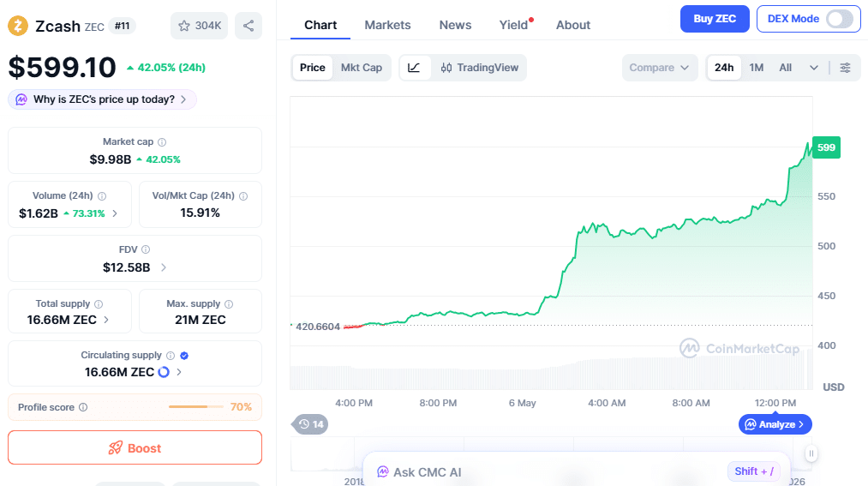Show Volume (24h) info icon
The width and height of the screenshot is (868, 486).
pos(102,196)
